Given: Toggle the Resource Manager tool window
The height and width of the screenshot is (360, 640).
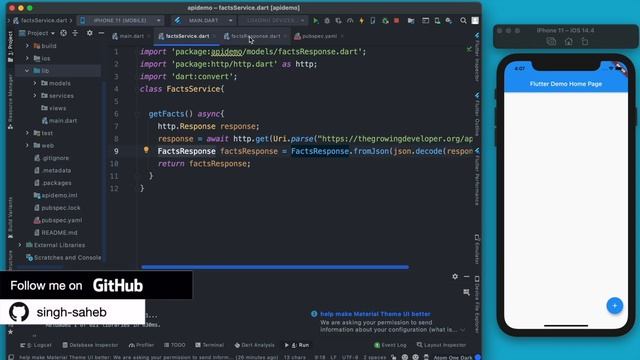Looking at the screenshot, I should (11, 102).
